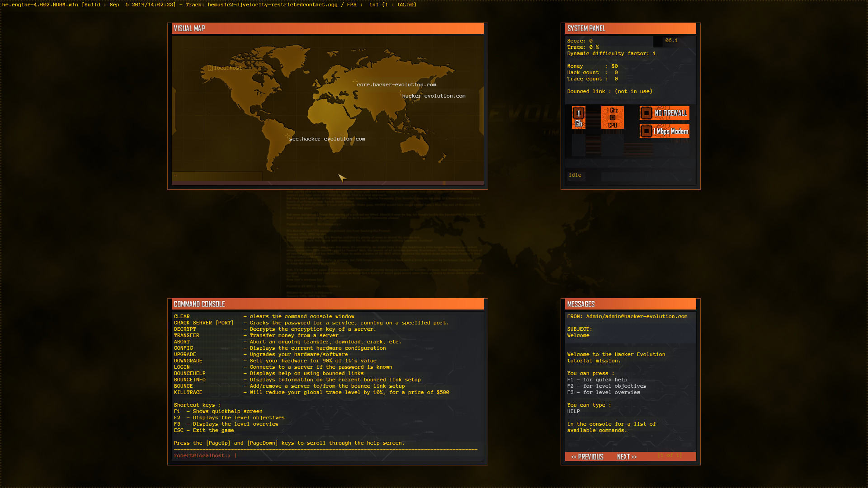The image size is (868, 488).
Task: Click the core.hacker-evolution.com server marker
Action: click(354, 82)
